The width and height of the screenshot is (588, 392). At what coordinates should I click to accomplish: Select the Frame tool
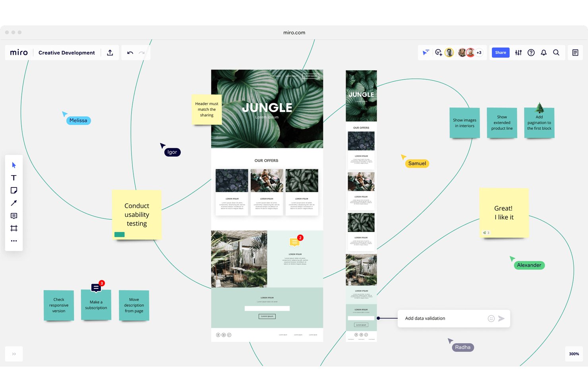pyautogui.click(x=14, y=228)
